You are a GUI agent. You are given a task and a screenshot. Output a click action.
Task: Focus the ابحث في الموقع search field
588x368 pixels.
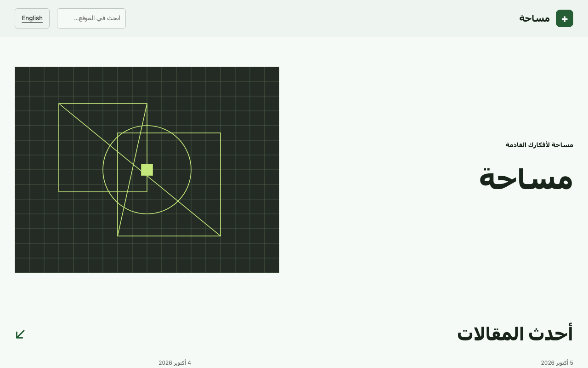pyautogui.click(x=91, y=18)
